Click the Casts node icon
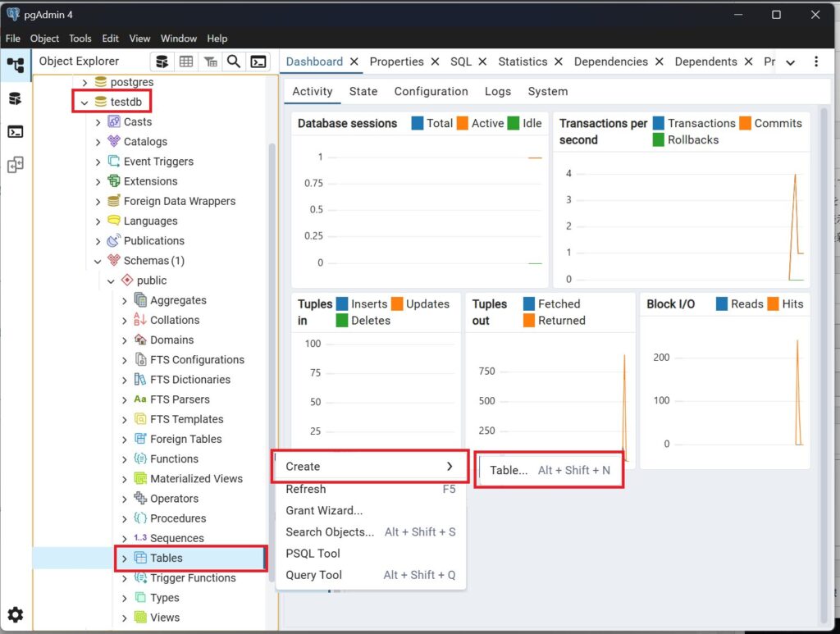The width and height of the screenshot is (840, 634). [x=113, y=121]
